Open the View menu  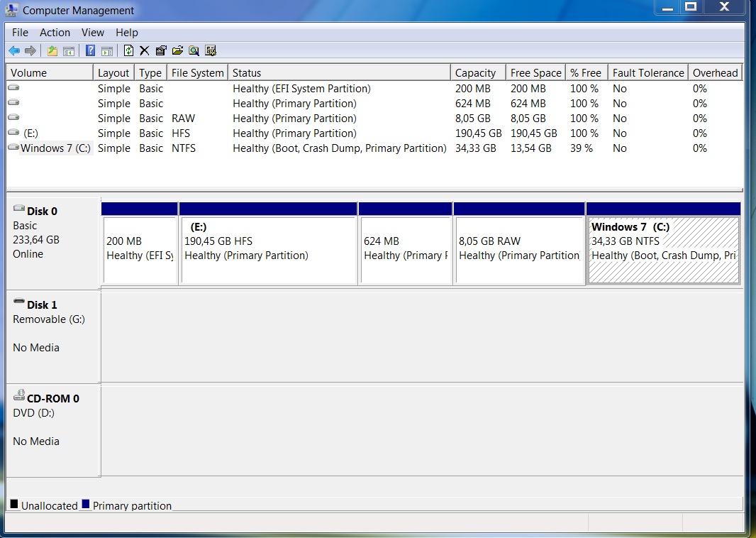pyautogui.click(x=93, y=33)
